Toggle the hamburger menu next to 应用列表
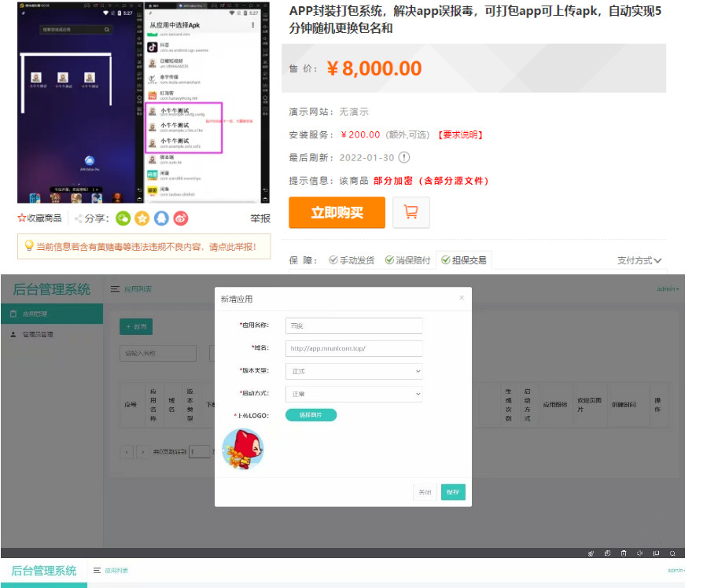Viewport: 707px width, 588px height. (x=116, y=289)
